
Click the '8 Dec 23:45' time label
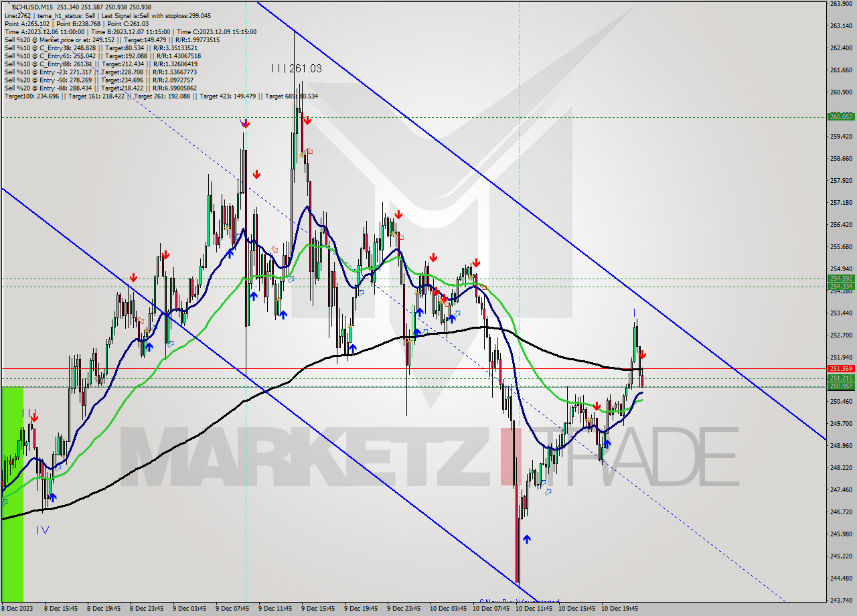(147, 609)
